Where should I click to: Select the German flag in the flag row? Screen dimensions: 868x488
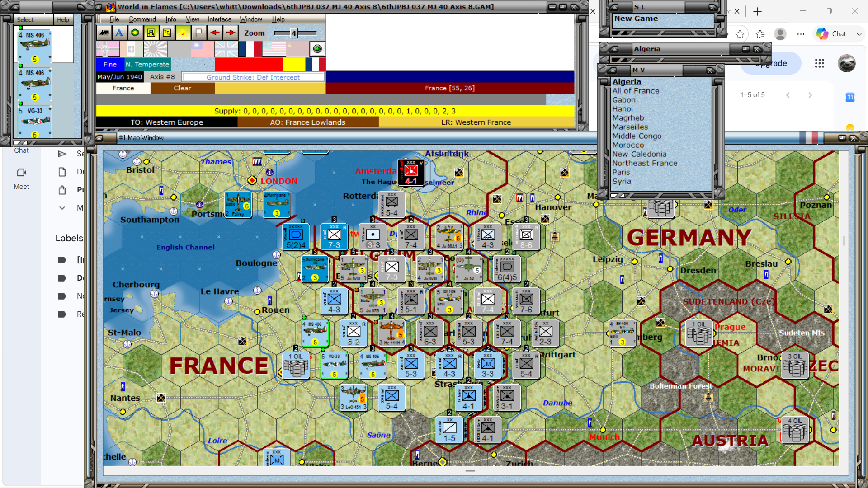108,49
